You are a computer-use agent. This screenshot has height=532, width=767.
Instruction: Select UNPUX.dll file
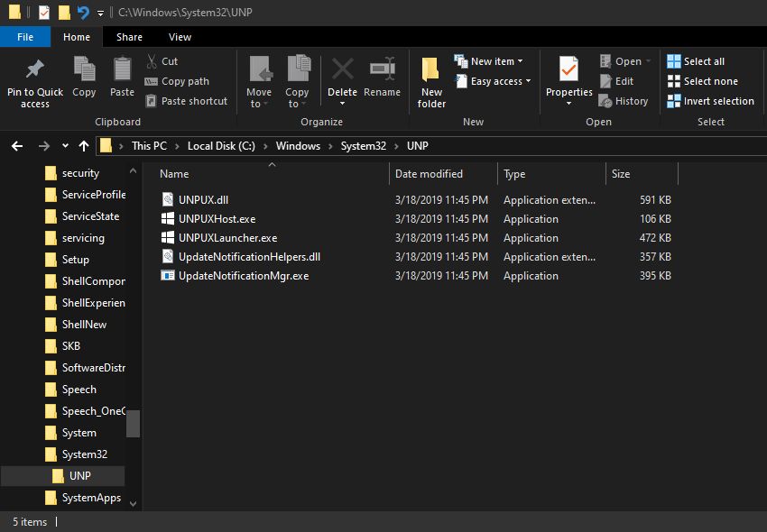203,199
